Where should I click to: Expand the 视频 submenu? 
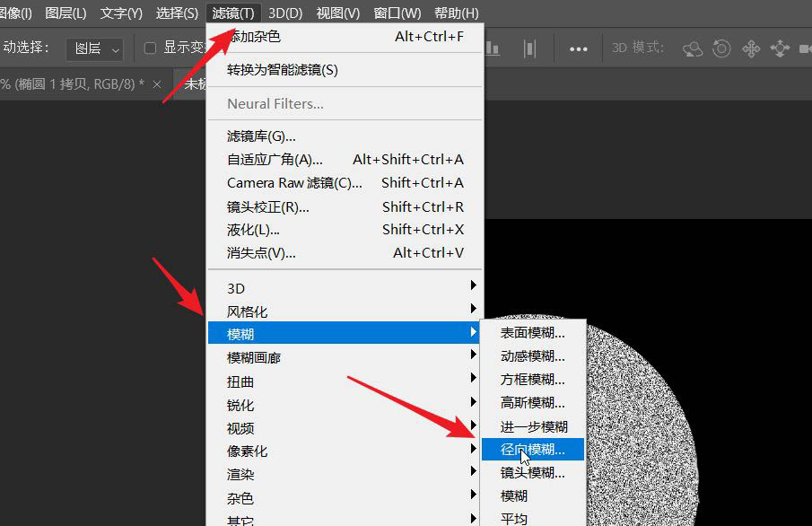tap(345, 428)
